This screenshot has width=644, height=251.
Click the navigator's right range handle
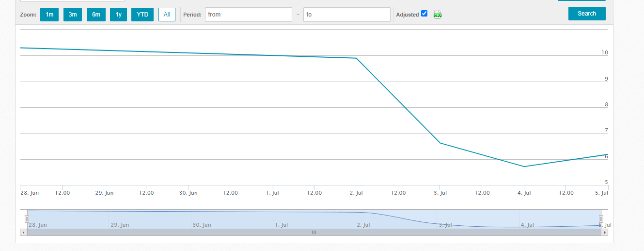pyautogui.click(x=601, y=219)
